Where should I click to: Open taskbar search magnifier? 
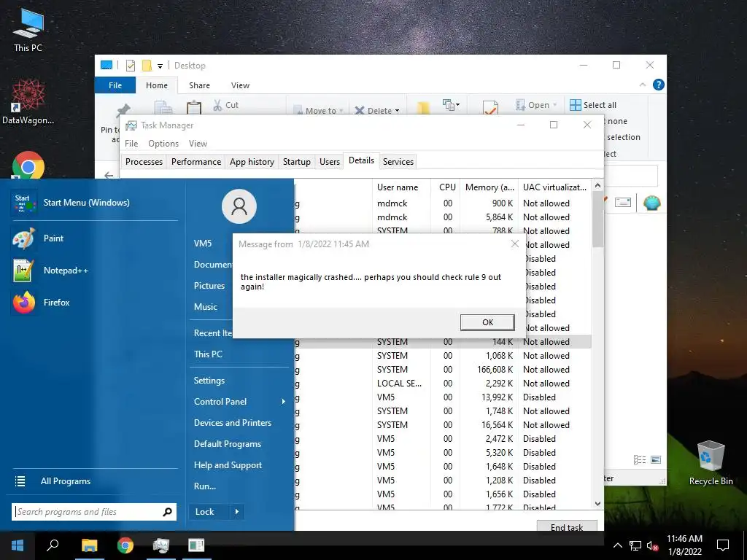click(53, 545)
